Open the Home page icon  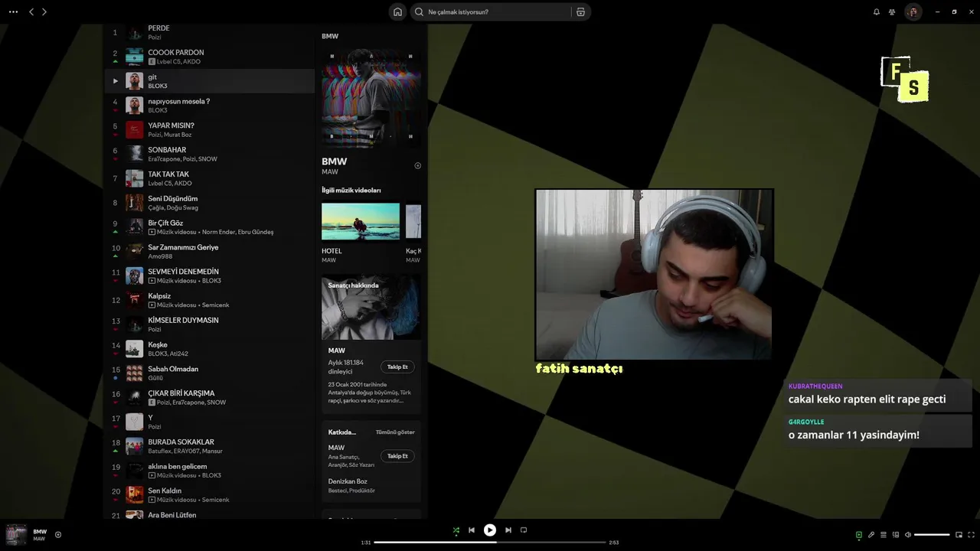coord(397,11)
